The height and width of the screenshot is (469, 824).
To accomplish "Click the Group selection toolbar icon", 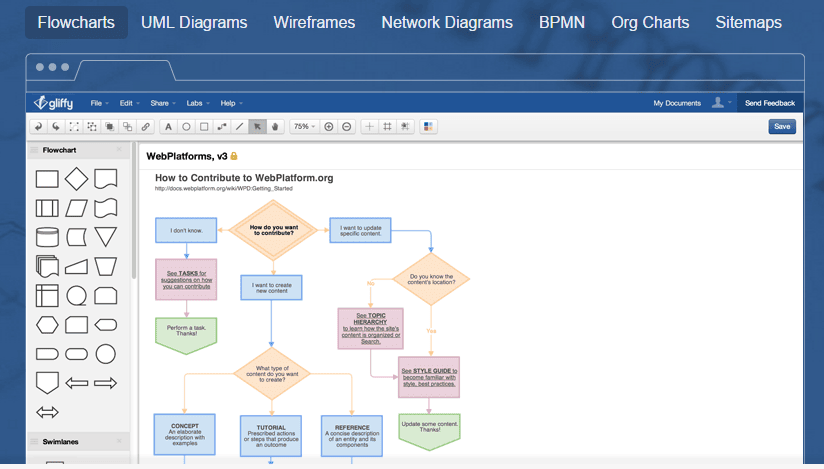I will coord(74,127).
